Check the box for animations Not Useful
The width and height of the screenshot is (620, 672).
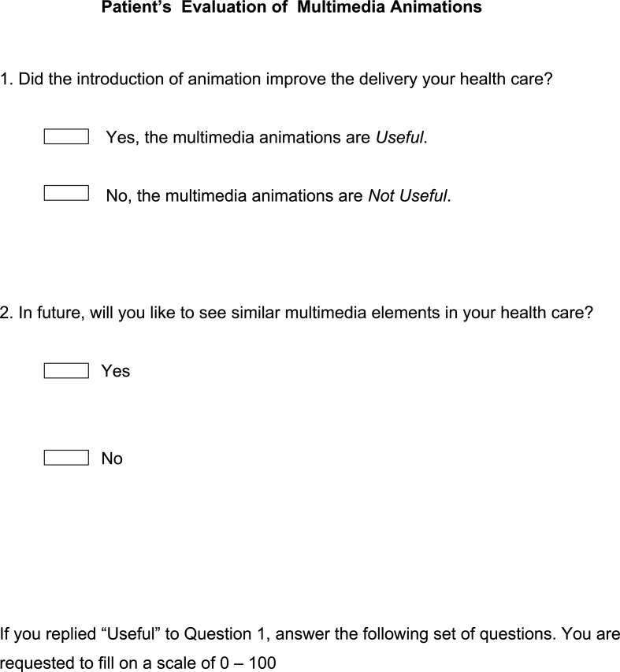[x=66, y=193]
